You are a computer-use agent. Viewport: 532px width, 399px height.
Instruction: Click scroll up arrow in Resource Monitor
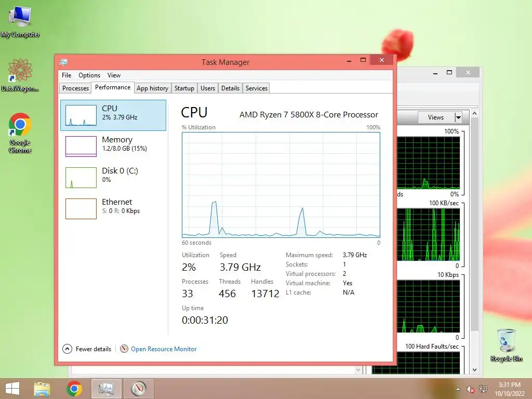tap(474, 114)
